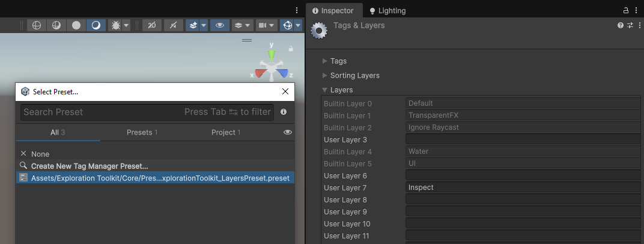644x244 pixels.
Task: Open the gizmos dropdown arrow
Action: point(298,25)
